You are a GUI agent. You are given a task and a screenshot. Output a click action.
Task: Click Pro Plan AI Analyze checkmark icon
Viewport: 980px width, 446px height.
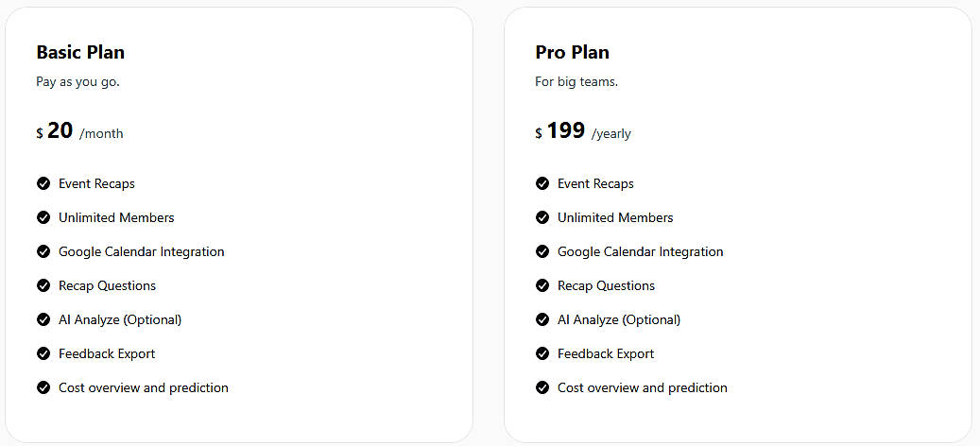[542, 319]
